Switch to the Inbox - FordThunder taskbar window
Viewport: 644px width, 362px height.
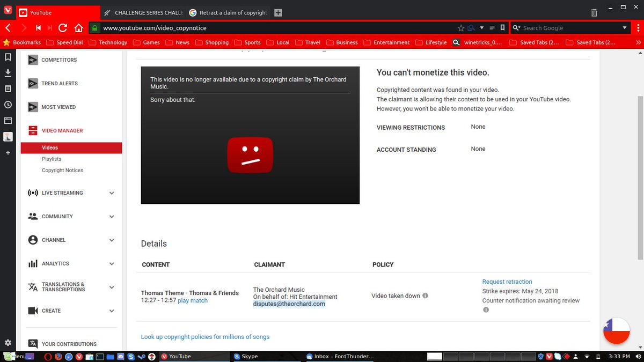tap(340, 356)
